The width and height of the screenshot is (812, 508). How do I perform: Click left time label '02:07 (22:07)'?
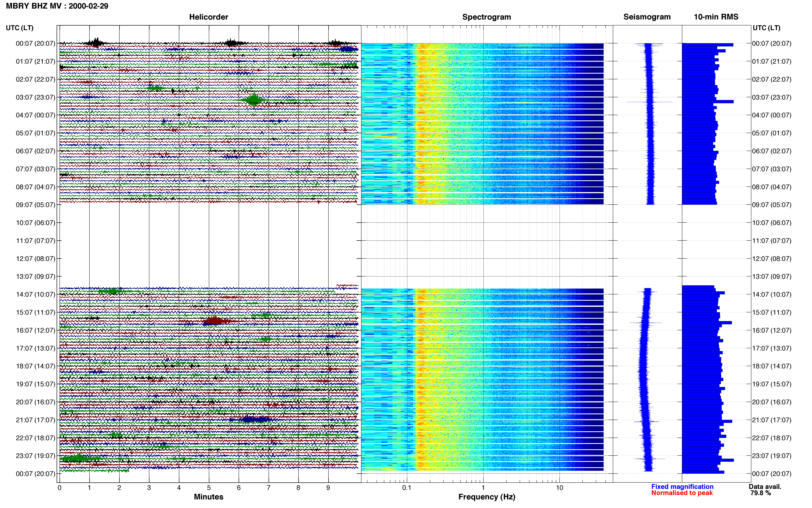click(36, 79)
